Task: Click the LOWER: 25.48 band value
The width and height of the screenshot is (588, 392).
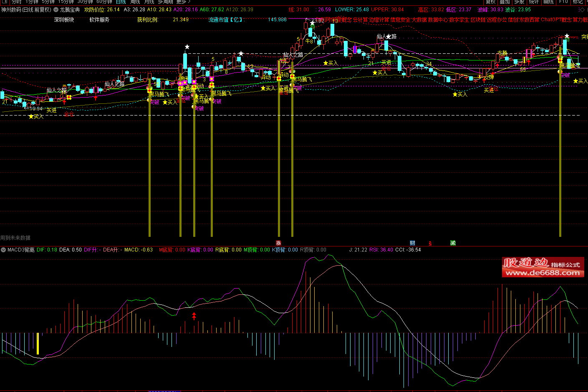Action: coord(352,10)
